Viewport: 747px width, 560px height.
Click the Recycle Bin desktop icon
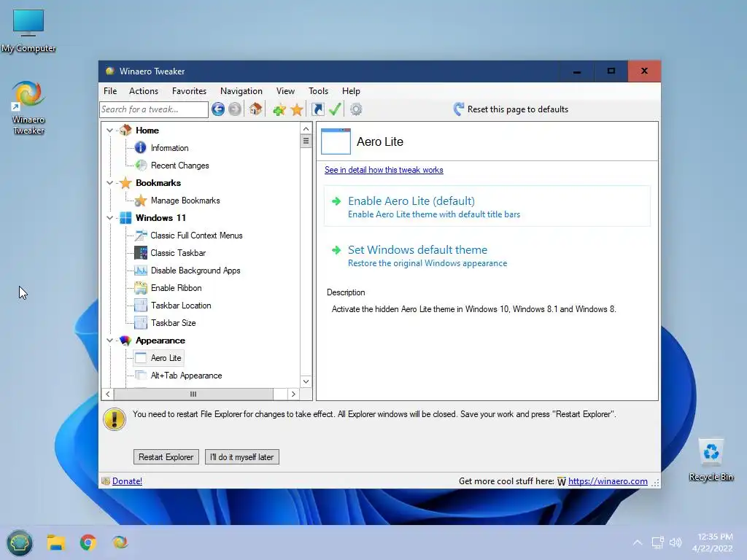pos(711,460)
